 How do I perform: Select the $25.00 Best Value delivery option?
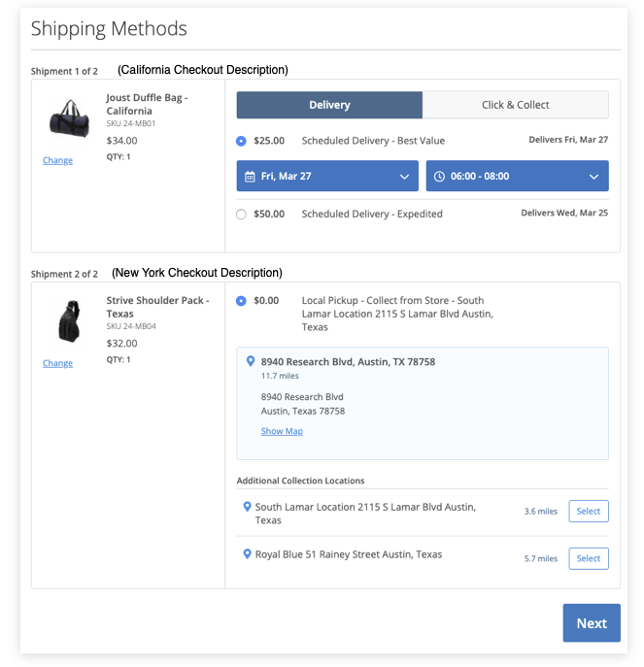[x=241, y=141]
